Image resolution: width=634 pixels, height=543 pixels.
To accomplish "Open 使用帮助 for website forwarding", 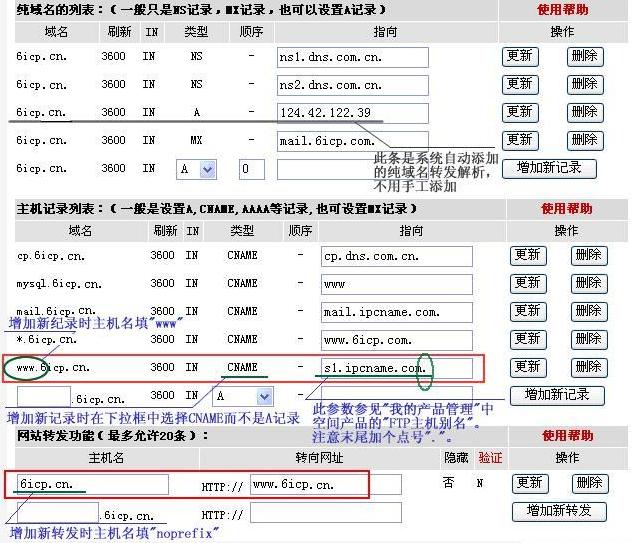I will (567, 435).
